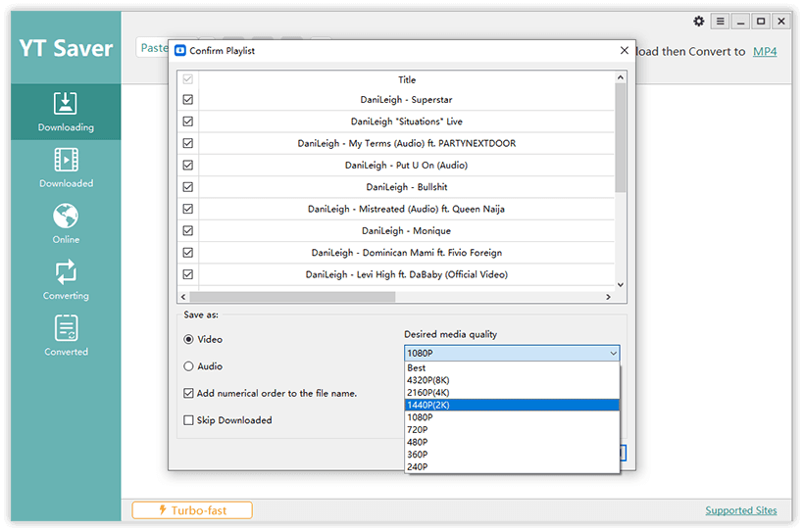Open the Downloading section in sidebar
This screenshot has width=804, height=532.
click(66, 112)
